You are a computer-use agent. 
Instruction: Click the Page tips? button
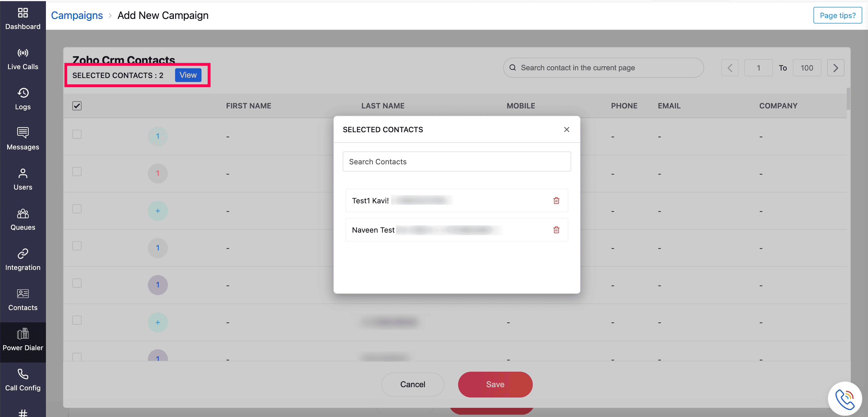coord(837,15)
